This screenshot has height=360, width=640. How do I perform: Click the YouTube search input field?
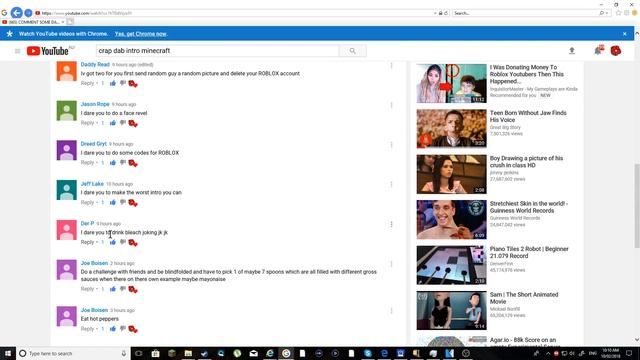(x=218, y=51)
